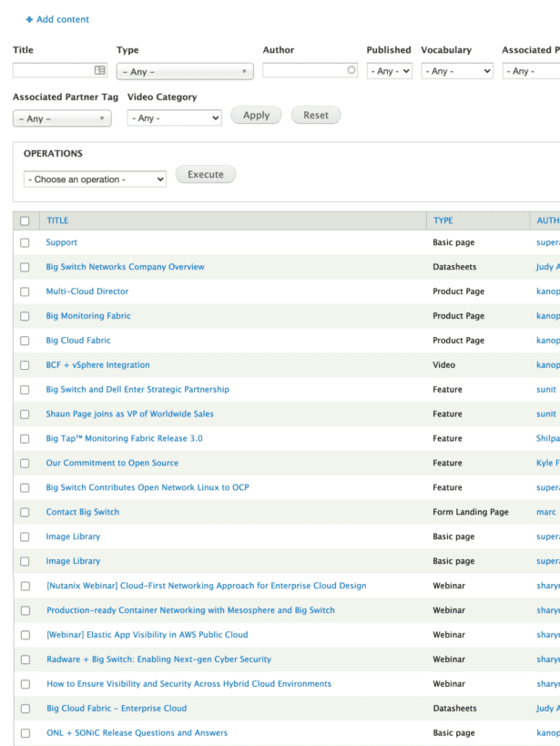Viewport: 560px width, 746px height.
Task: Click the Apply filter button
Action: pos(256,115)
